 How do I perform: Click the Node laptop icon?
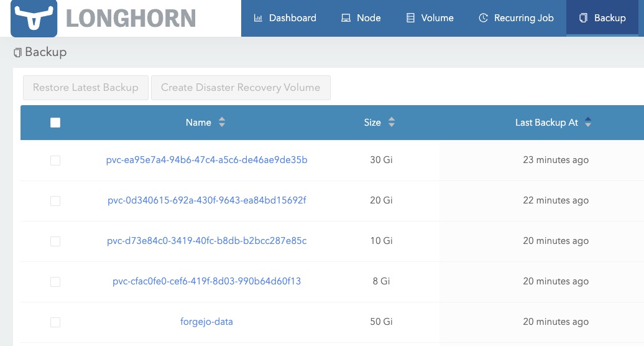[346, 18]
